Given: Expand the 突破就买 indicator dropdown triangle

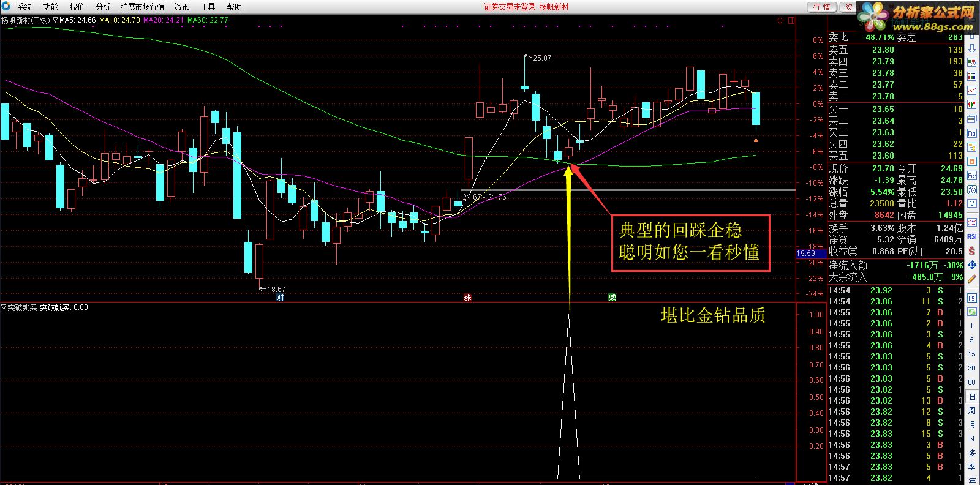Looking at the screenshot, I should [4, 307].
